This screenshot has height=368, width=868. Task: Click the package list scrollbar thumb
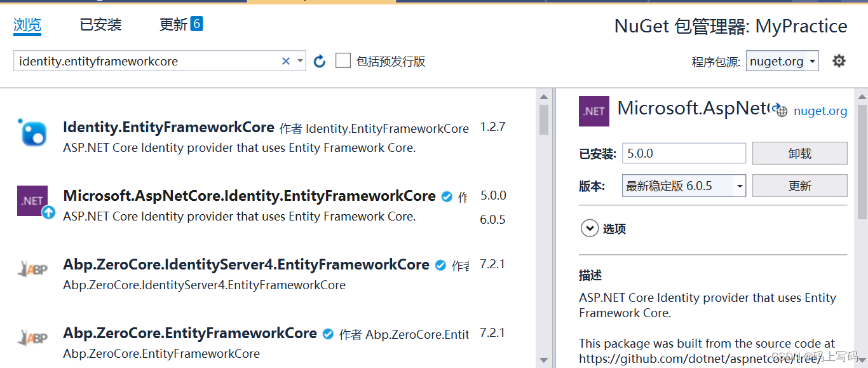tap(543, 120)
